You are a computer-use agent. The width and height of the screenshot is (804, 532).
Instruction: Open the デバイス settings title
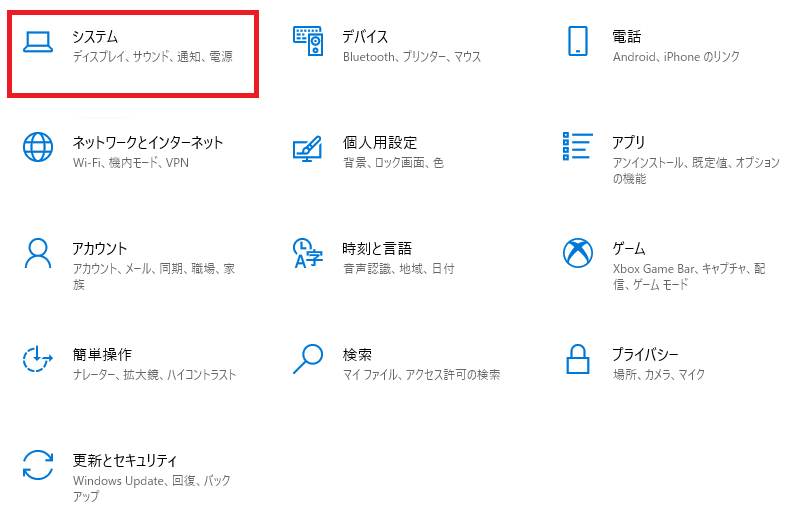tap(365, 37)
